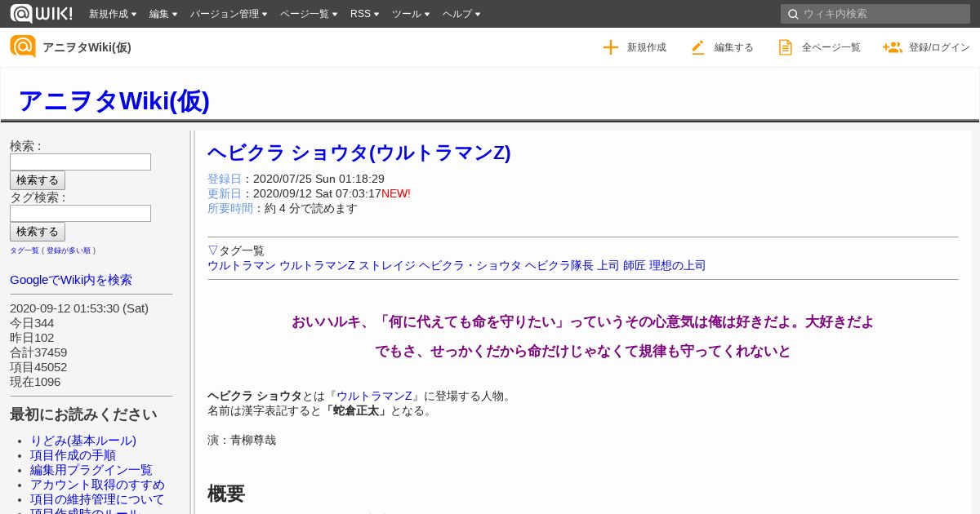This screenshot has height=514, width=980.
Task: Open りどみ(基本ルール) sidebar link
Action: click(83, 441)
